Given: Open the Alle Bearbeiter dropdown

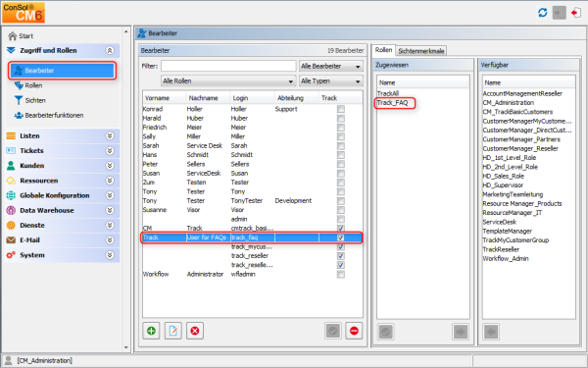Looking at the screenshot, I should click(331, 66).
